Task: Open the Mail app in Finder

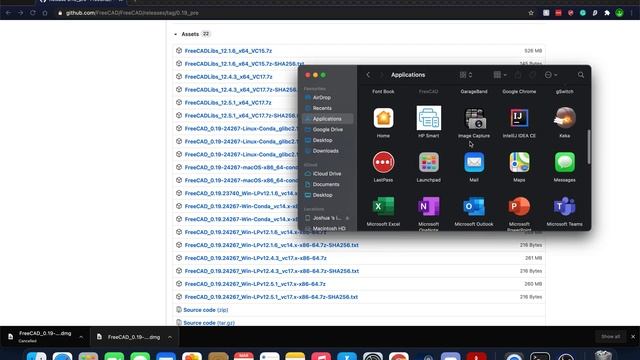Action: click(x=474, y=162)
